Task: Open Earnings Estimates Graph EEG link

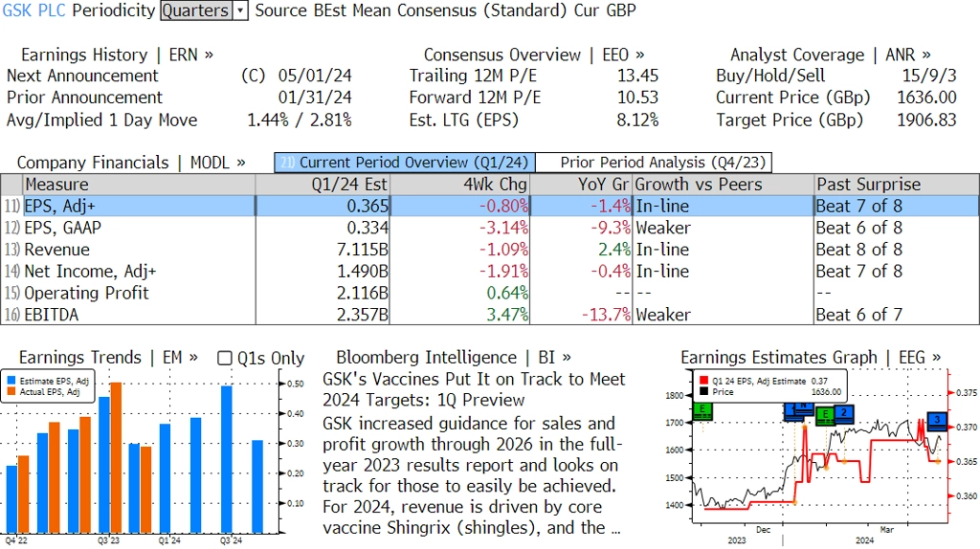Action: point(810,358)
